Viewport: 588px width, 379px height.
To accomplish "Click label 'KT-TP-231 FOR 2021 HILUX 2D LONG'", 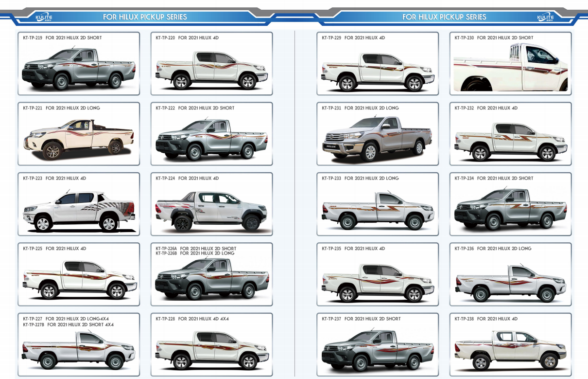I will pyautogui.click(x=360, y=108).
